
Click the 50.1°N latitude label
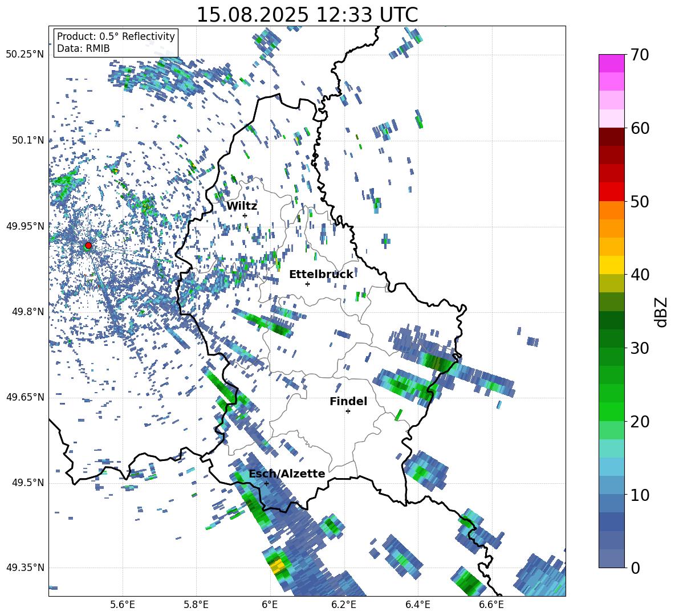(x=28, y=140)
